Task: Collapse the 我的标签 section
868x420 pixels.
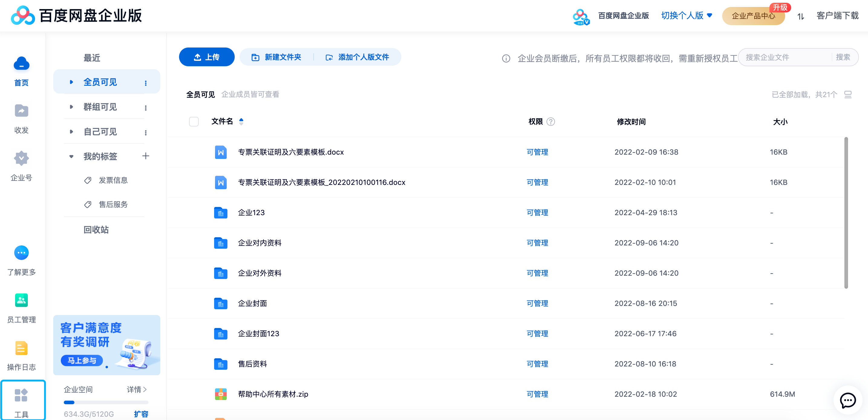Action: tap(71, 156)
